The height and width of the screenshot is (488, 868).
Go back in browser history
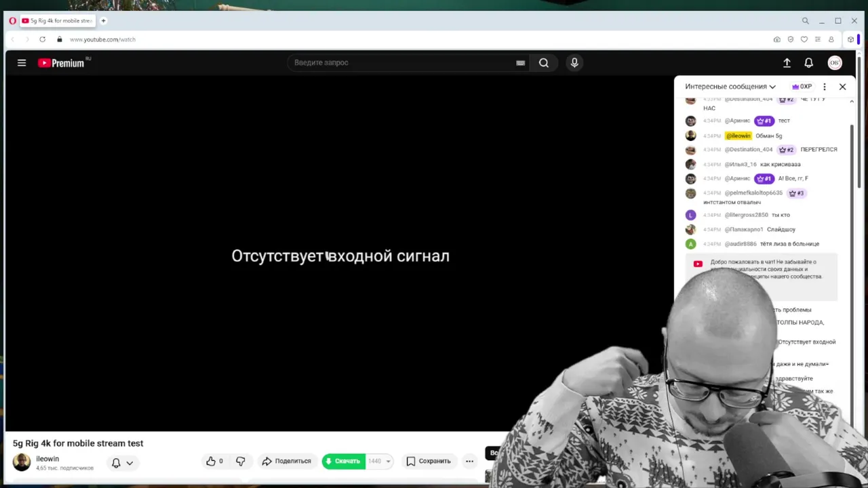pyautogui.click(x=12, y=39)
